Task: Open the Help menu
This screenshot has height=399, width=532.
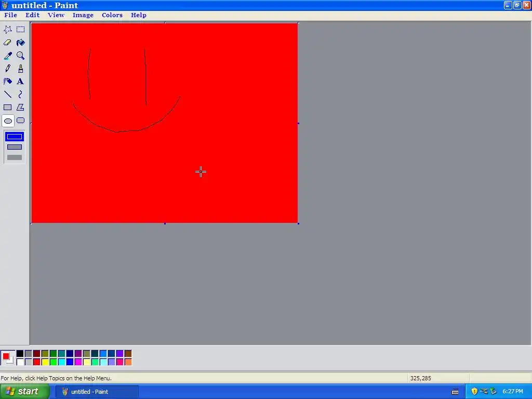Action: (x=138, y=15)
